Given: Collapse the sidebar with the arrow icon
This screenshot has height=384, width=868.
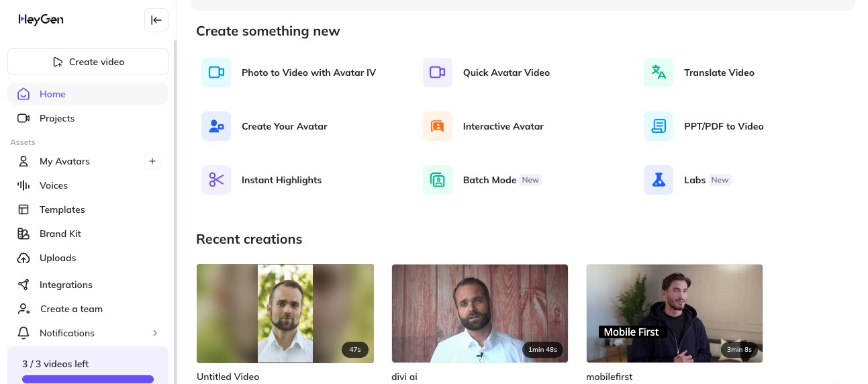Looking at the screenshot, I should (156, 20).
